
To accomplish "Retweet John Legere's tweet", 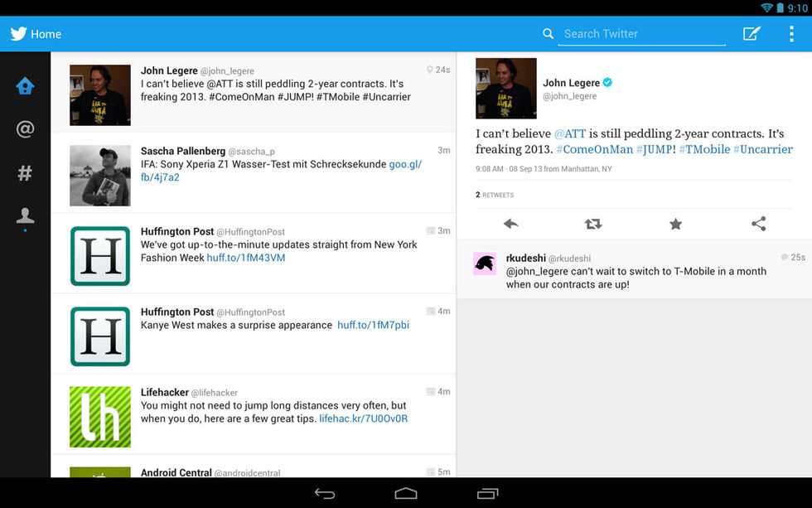I will (593, 224).
